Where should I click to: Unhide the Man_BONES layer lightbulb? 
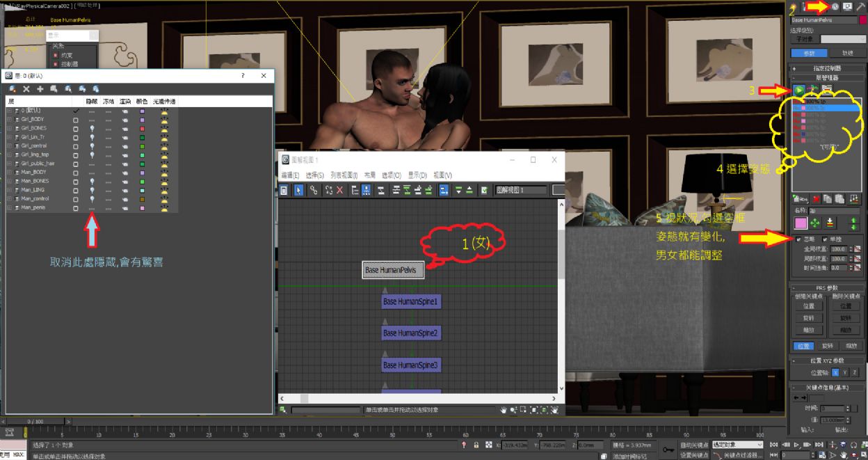point(92,181)
